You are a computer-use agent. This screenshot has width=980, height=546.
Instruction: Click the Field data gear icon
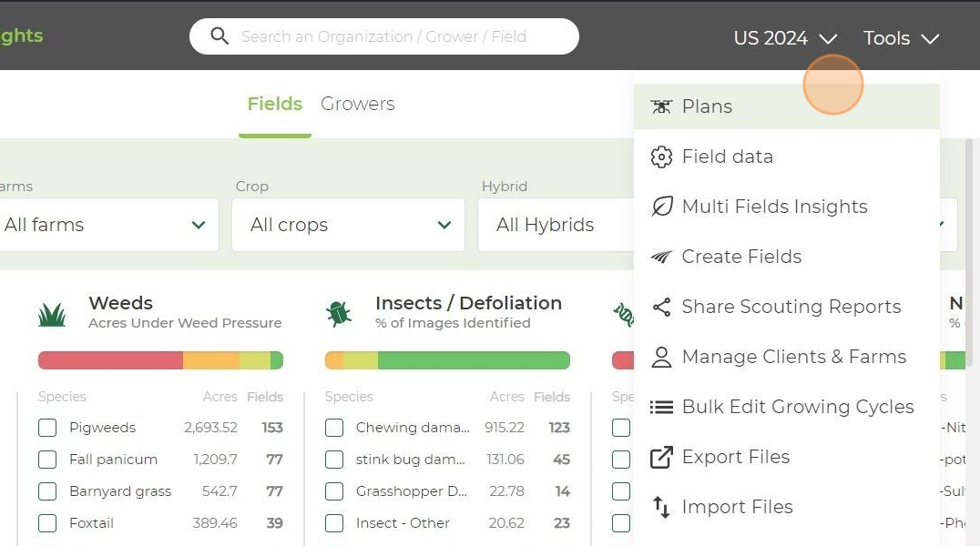661,157
